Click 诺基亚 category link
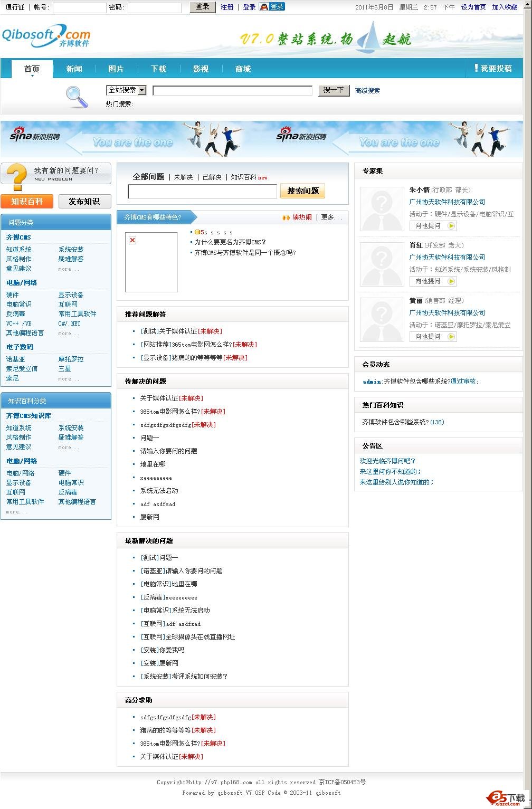532x809 pixels. [x=15, y=359]
